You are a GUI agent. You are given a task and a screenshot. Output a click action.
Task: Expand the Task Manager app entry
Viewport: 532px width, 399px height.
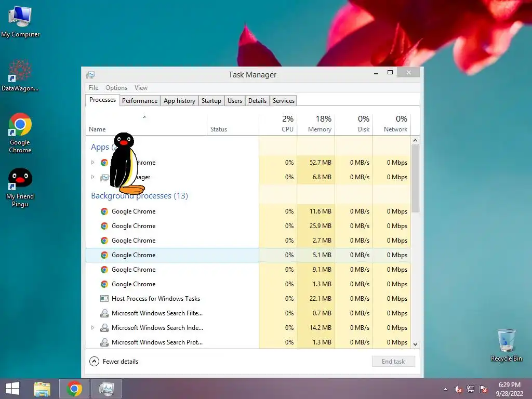[92, 177]
